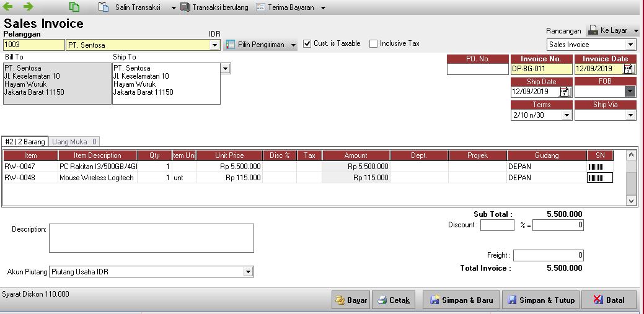Enable the Inclusive Tax checkbox
Viewport: 644px width, 314px height.
click(373, 43)
